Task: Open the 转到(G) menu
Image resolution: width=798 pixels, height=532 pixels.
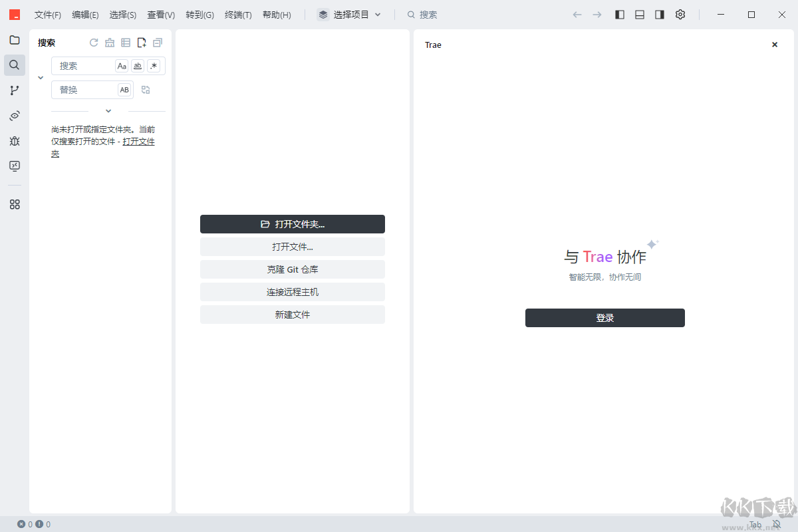Action: (x=199, y=15)
